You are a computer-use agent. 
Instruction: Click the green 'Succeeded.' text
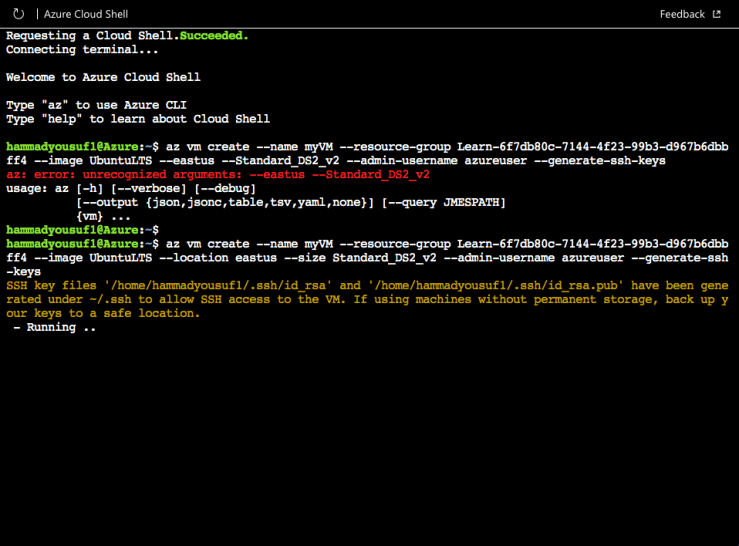point(214,35)
